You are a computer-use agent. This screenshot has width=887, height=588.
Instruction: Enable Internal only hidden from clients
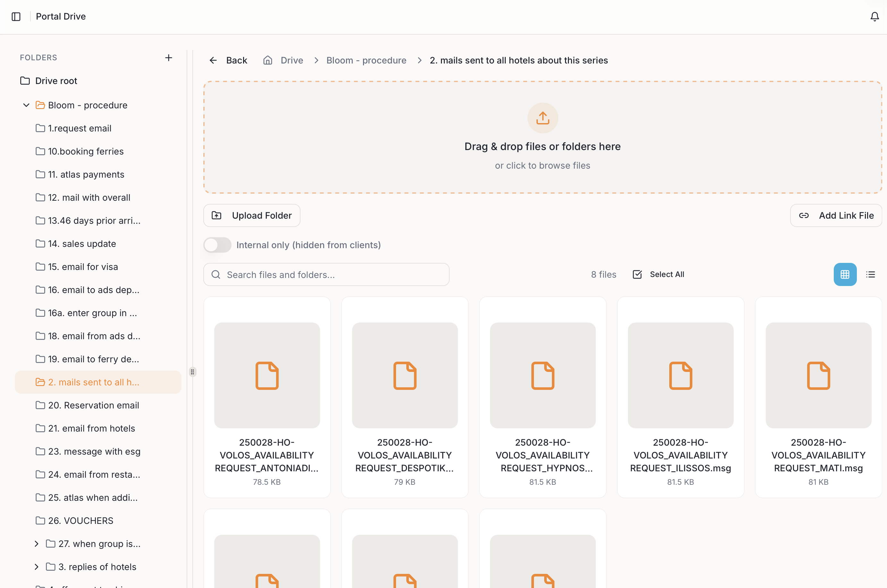[217, 245]
